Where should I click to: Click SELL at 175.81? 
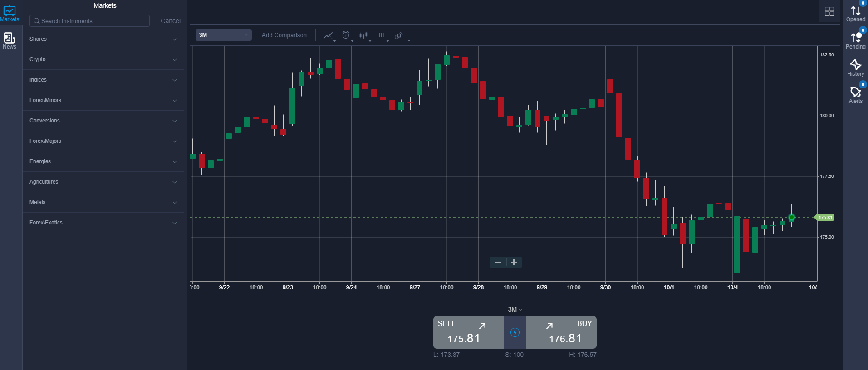click(468, 332)
